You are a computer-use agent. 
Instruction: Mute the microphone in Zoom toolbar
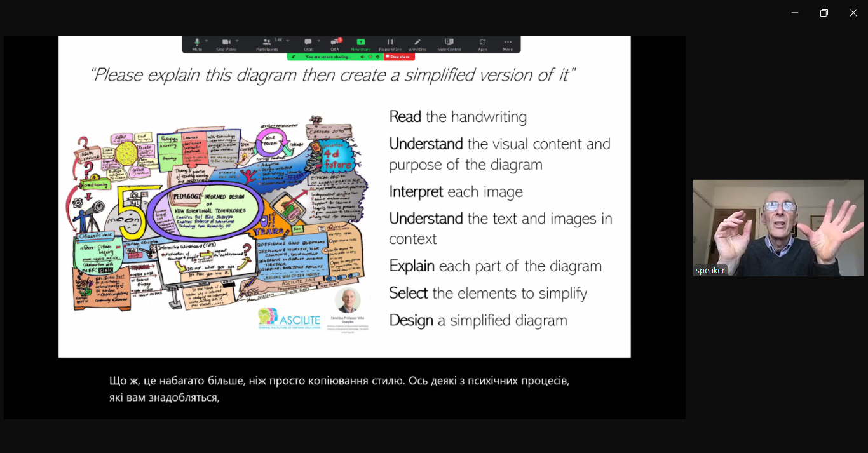(x=197, y=43)
